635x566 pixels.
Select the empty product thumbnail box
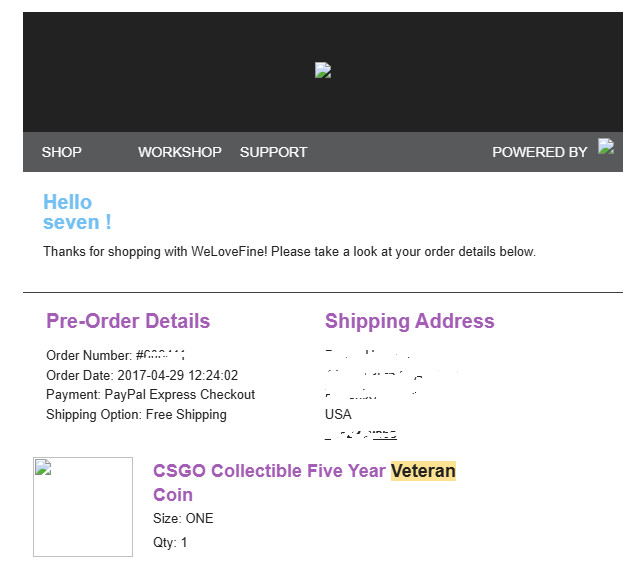[83, 507]
